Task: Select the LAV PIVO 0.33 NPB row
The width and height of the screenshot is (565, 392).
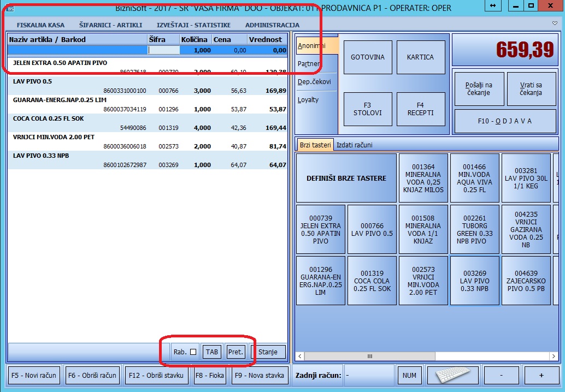Action: pyautogui.click(x=148, y=160)
